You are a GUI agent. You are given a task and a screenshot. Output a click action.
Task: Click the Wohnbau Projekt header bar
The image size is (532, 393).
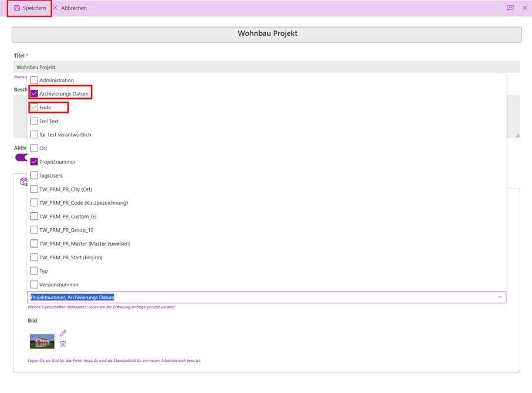[267, 34]
